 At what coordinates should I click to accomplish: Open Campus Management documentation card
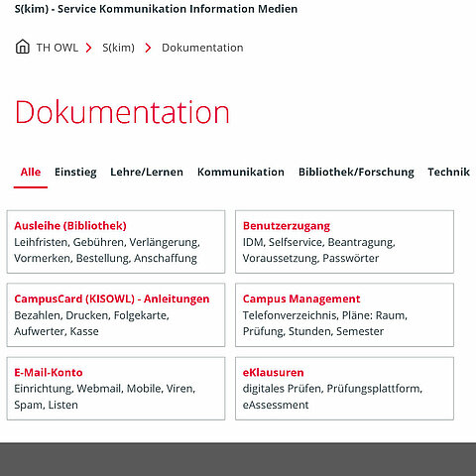point(344,315)
